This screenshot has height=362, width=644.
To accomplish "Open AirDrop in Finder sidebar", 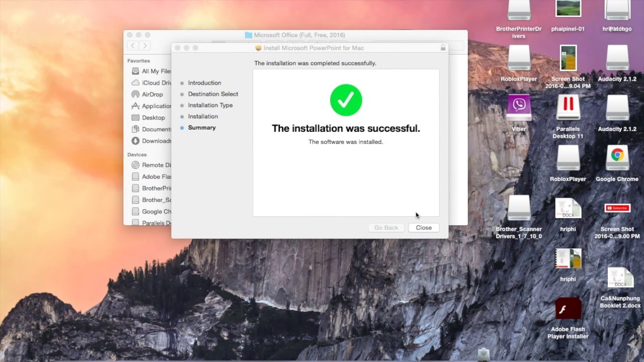I will [147, 95].
